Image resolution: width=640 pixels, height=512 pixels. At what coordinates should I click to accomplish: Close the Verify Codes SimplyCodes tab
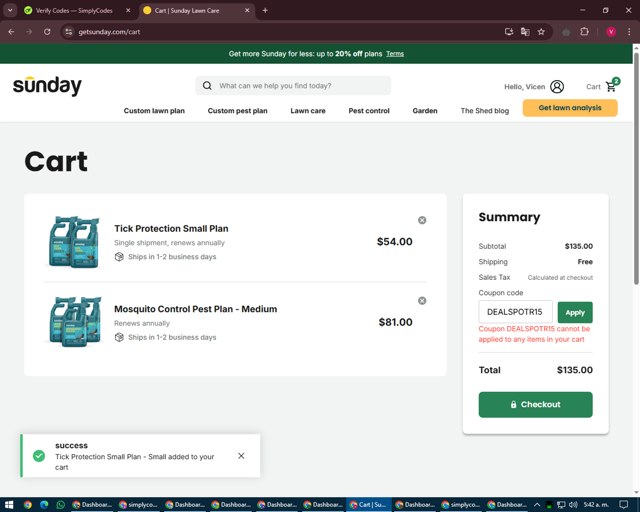point(128,11)
